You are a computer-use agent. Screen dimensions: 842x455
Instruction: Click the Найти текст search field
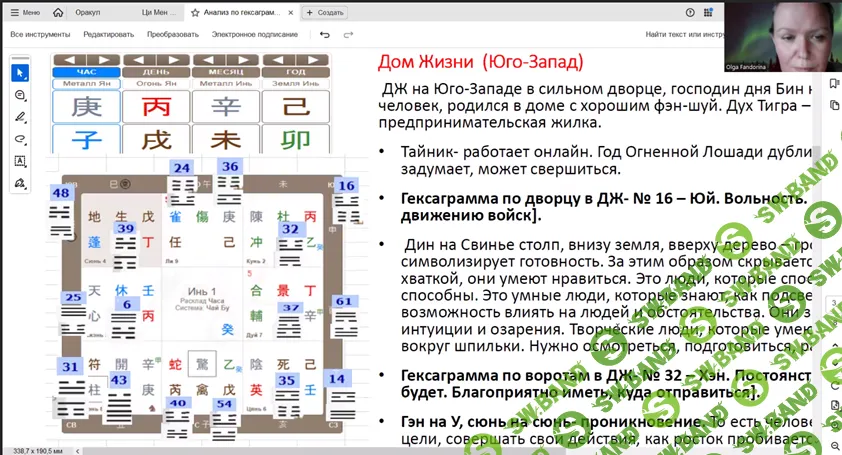tap(683, 34)
